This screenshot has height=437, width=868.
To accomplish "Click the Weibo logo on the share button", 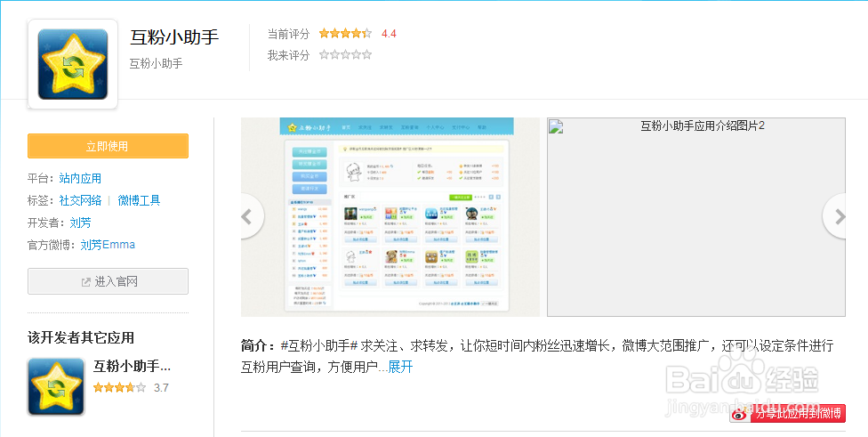I will tap(741, 414).
